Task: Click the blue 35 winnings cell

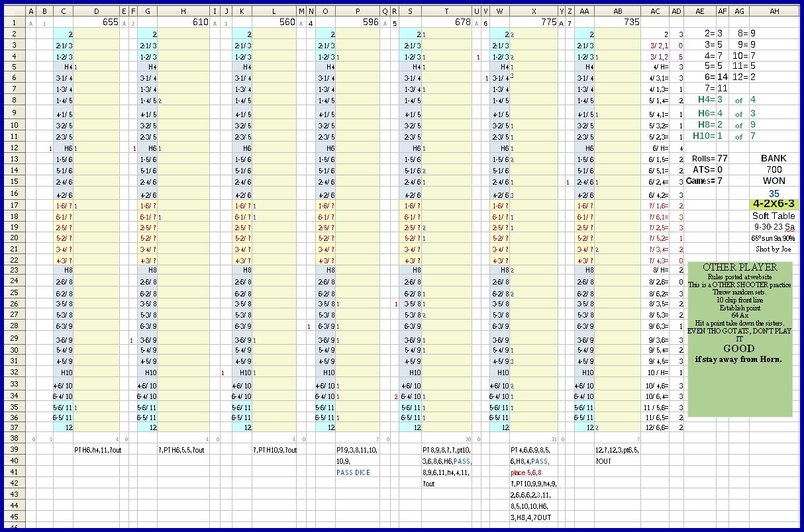Action: coord(774,193)
